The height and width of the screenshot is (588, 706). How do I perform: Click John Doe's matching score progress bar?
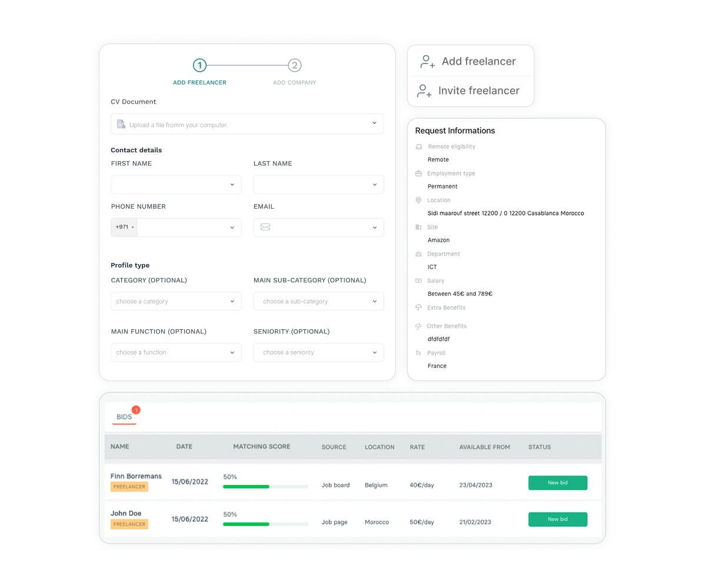click(266, 524)
